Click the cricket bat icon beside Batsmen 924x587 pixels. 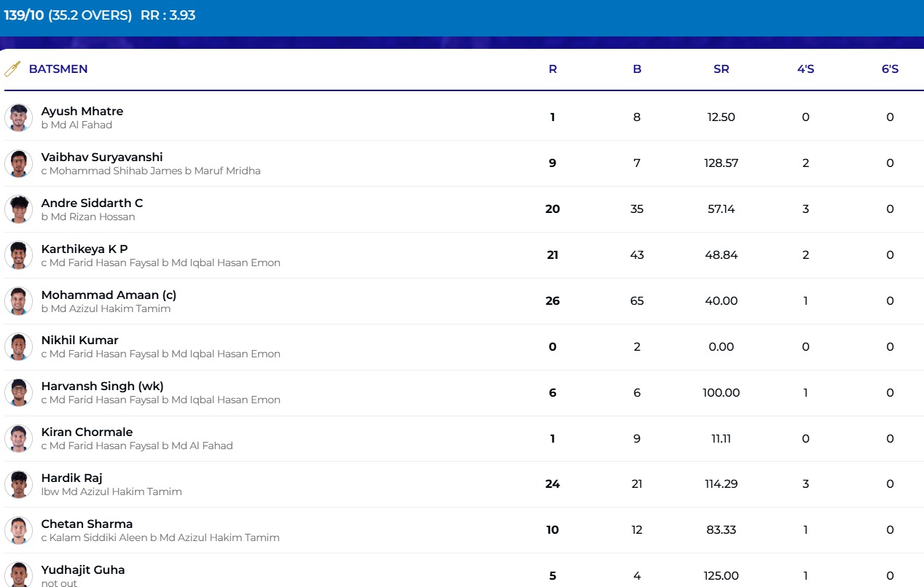(12, 69)
